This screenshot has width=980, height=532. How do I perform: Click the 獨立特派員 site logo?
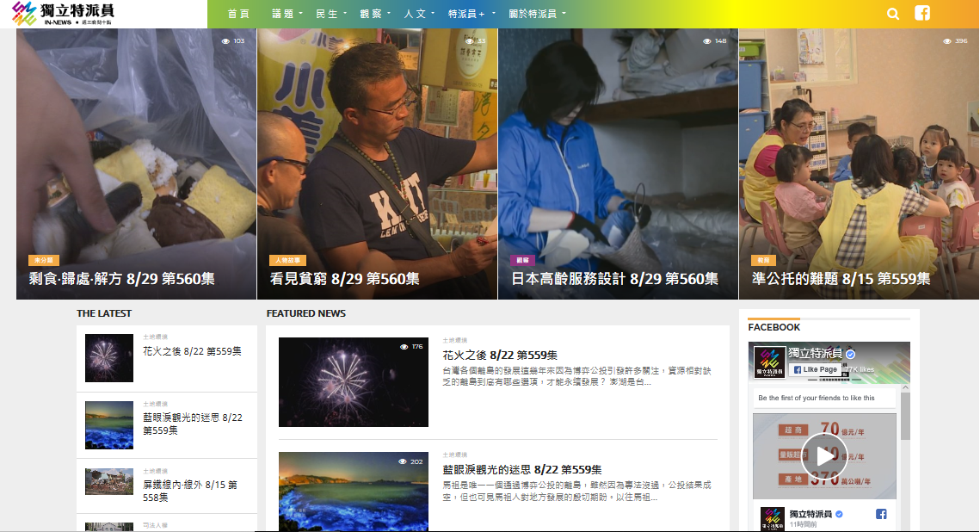[63, 13]
